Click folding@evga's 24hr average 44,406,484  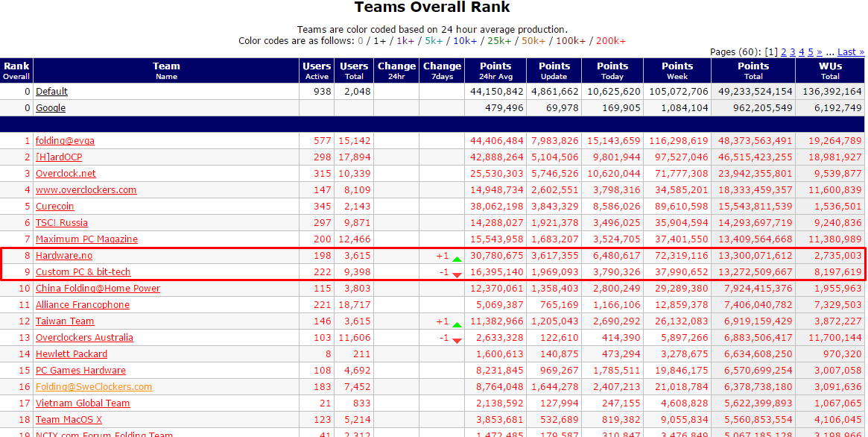pyautogui.click(x=496, y=141)
